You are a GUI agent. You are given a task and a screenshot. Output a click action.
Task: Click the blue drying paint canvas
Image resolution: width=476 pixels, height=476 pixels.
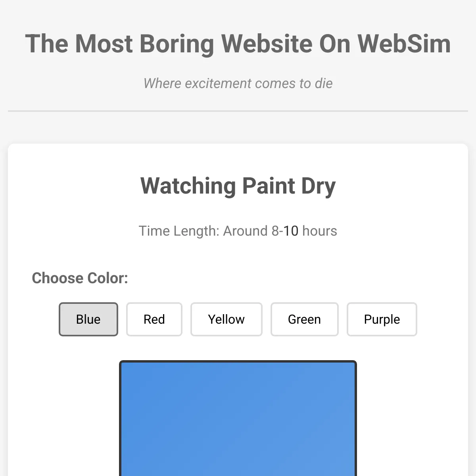(238, 419)
